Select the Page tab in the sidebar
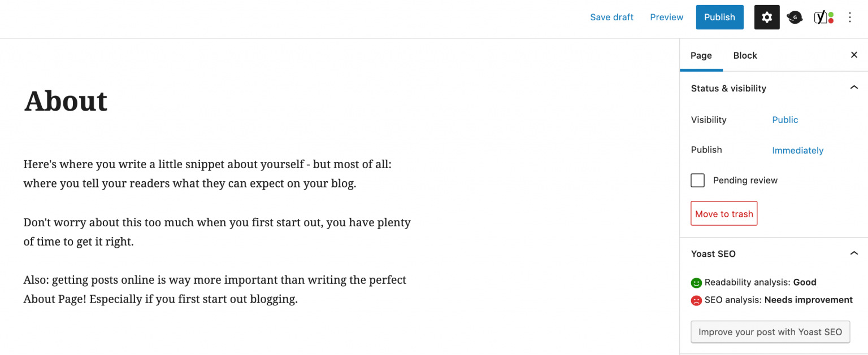The width and height of the screenshot is (868, 355). 701,55
